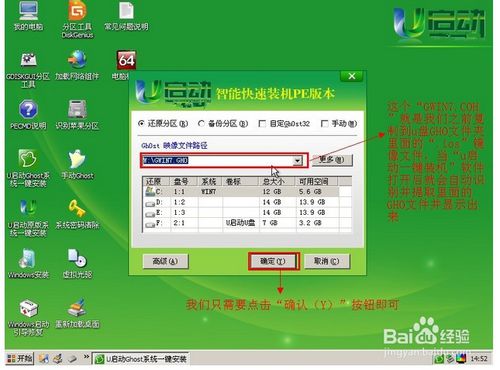The height and width of the screenshot is (370, 500).
Task: Click the green shield tray icon
Action: click(439, 359)
